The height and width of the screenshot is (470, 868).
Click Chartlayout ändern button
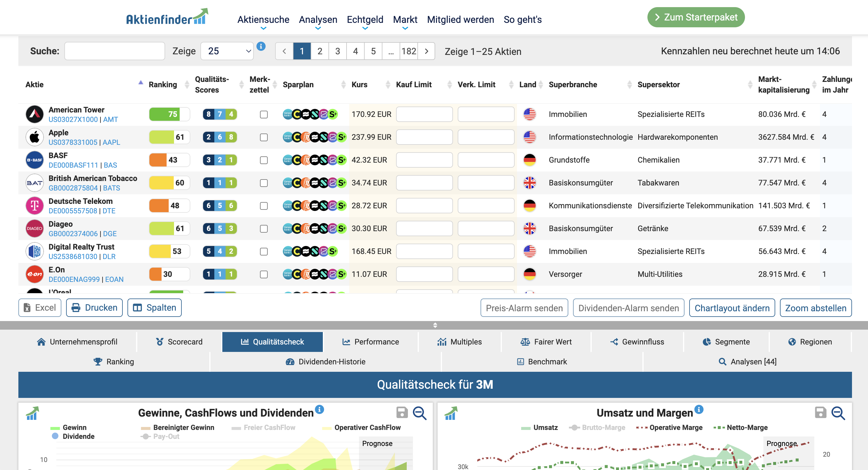pos(732,308)
